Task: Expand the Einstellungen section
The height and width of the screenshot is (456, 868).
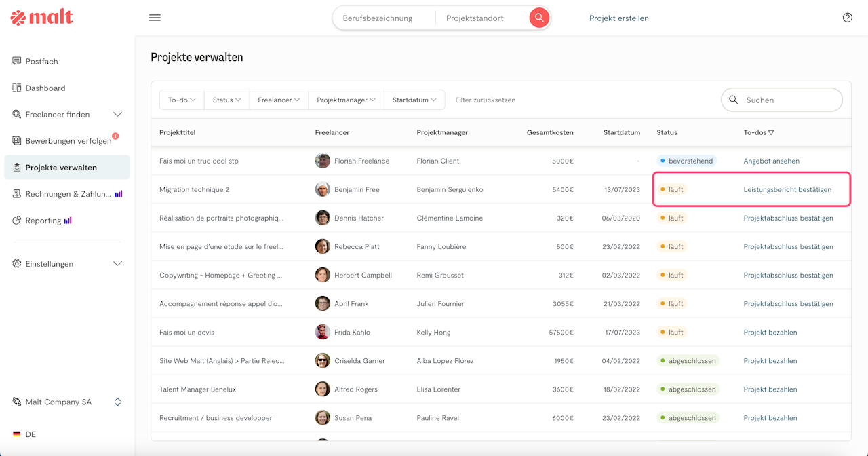Action: [x=117, y=263]
